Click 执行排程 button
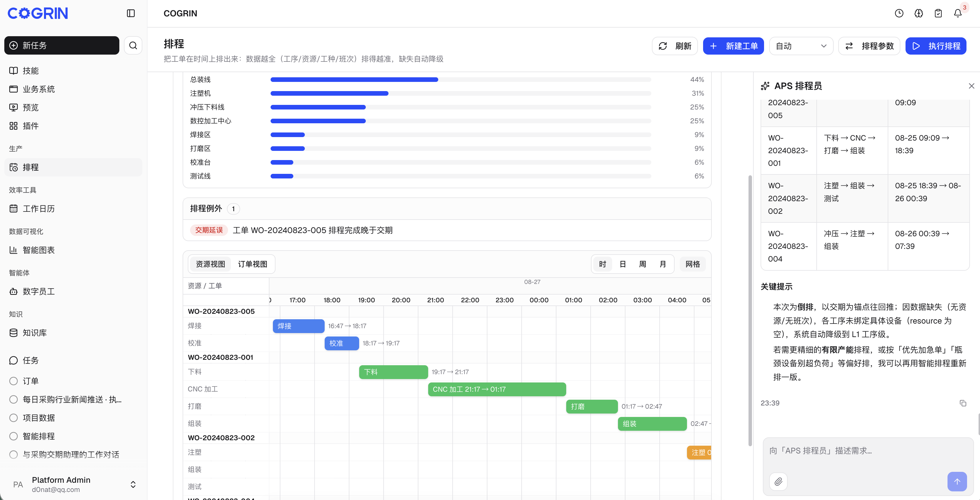Screen dimensions: 980x500 coord(935,46)
